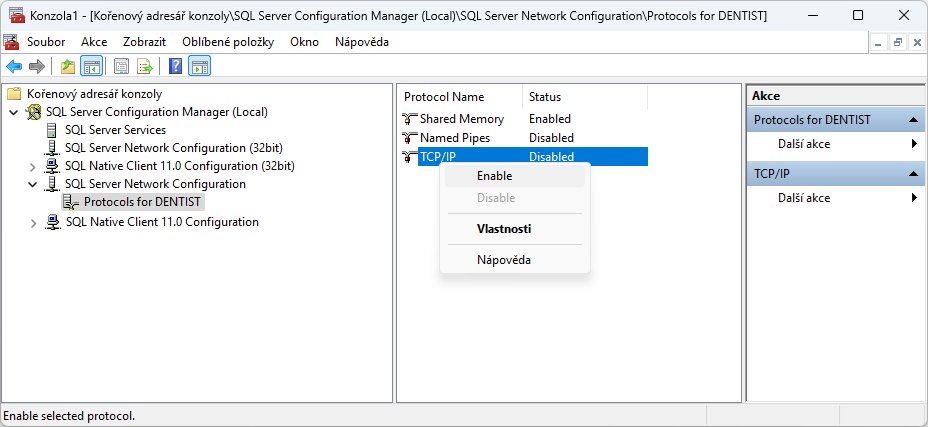This screenshot has width=928, height=427.
Task: Open Properties from the toolbar
Action: (121, 66)
